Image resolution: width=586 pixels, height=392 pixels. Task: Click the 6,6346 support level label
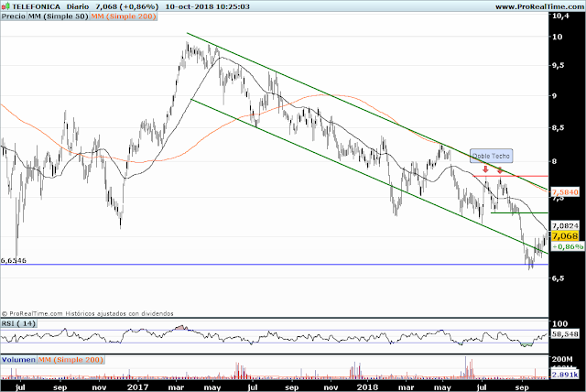[14, 260]
